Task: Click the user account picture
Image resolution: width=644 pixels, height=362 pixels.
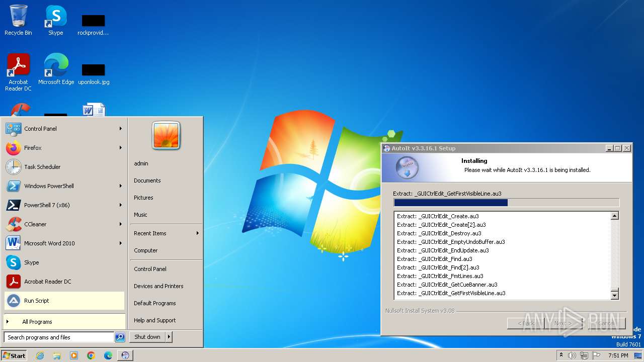Action: click(x=166, y=136)
